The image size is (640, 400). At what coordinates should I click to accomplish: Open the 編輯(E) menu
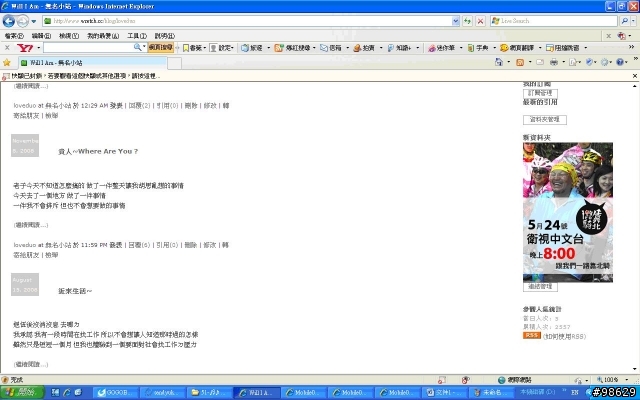tap(41, 36)
